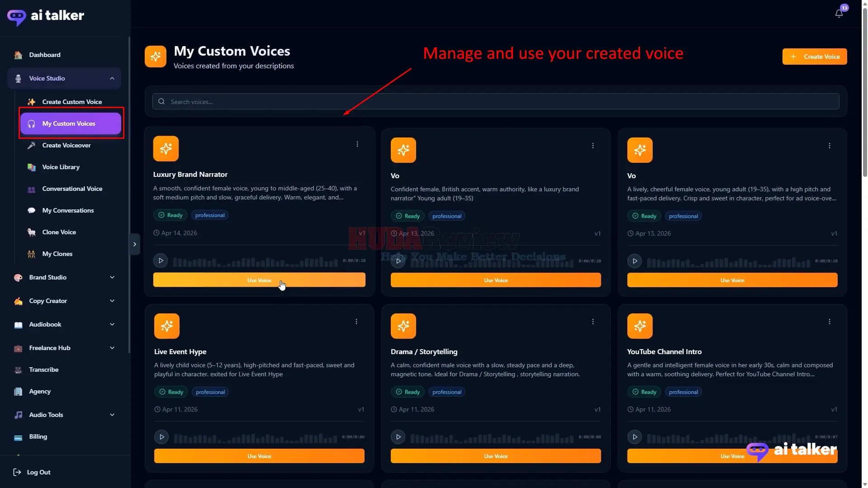Expand the Copy Creator menu chevron
Viewport: 868px width, 488px height.
[x=112, y=301]
